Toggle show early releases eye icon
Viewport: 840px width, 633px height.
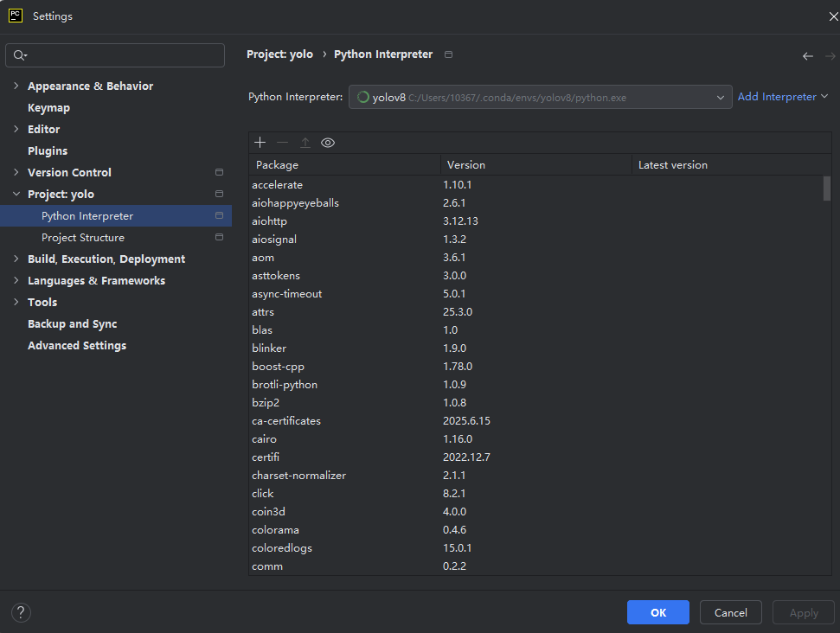click(328, 143)
